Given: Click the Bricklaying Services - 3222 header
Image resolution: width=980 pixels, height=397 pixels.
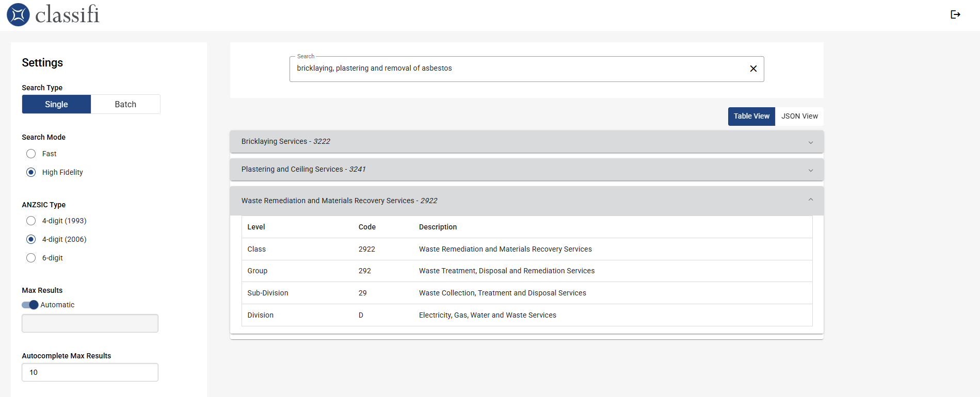Looking at the screenshot, I should pyautogui.click(x=286, y=142).
